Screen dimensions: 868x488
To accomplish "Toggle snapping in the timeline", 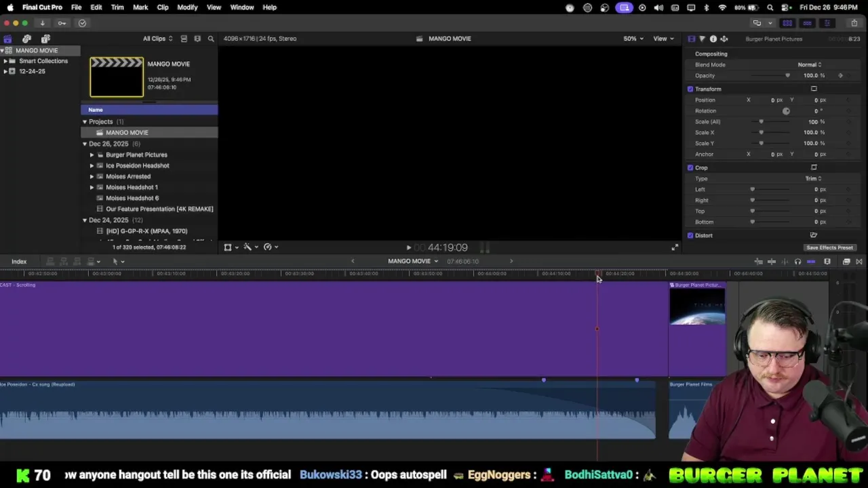I will [811, 262].
